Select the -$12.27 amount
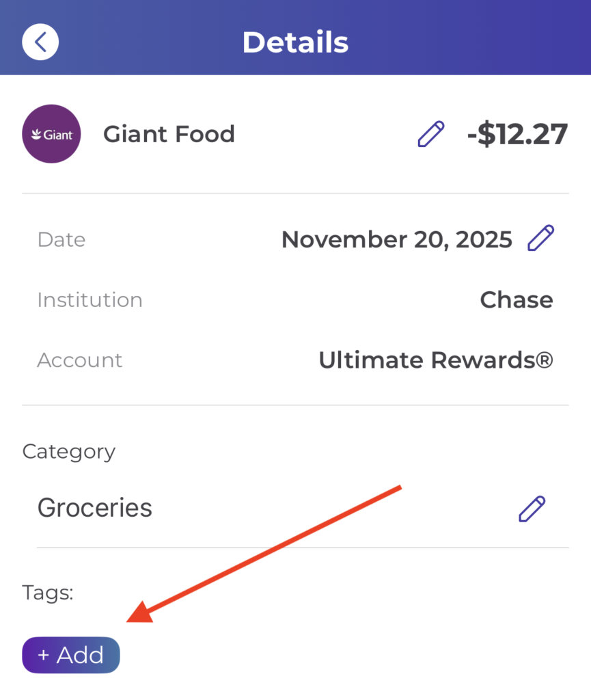 click(x=517, y=134)
